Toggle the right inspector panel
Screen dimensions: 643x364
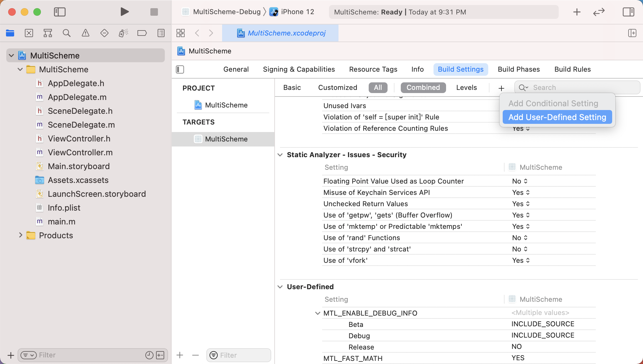pos(628,12)
